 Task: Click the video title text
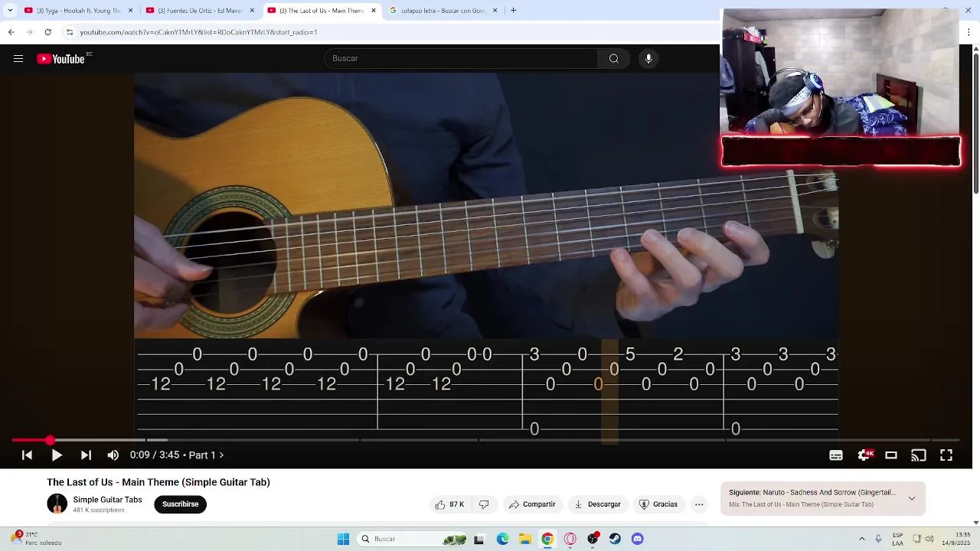(158, 482)
